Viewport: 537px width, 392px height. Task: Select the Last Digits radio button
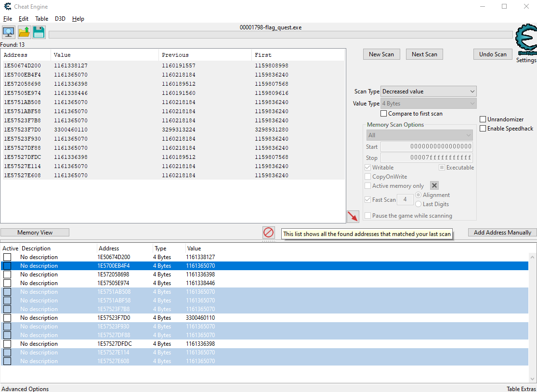coord(418,204)
